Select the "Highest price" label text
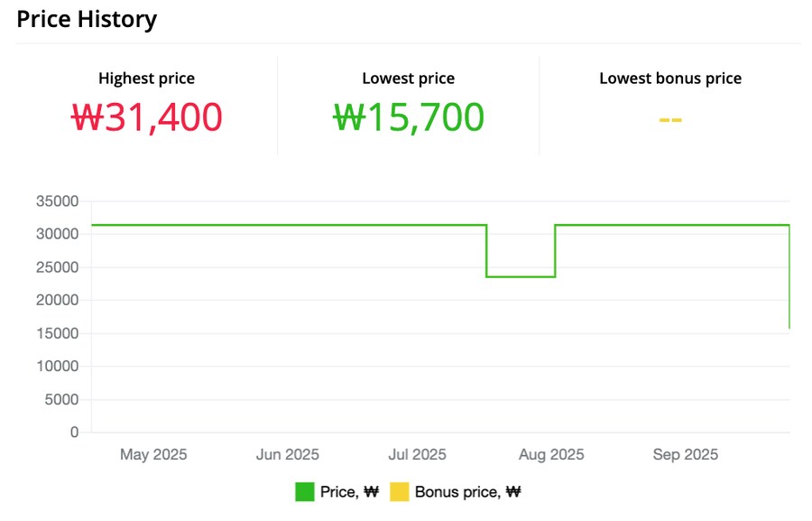The width and height of the screenshot is (812, 521). point(146,79)
